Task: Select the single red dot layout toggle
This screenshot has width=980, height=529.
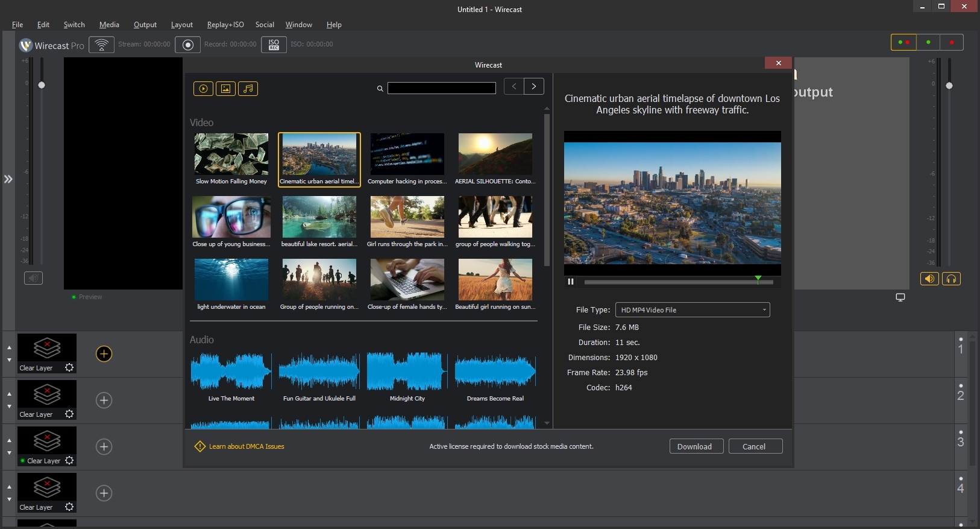Action: pyautogui.click(x=952, y=42)
